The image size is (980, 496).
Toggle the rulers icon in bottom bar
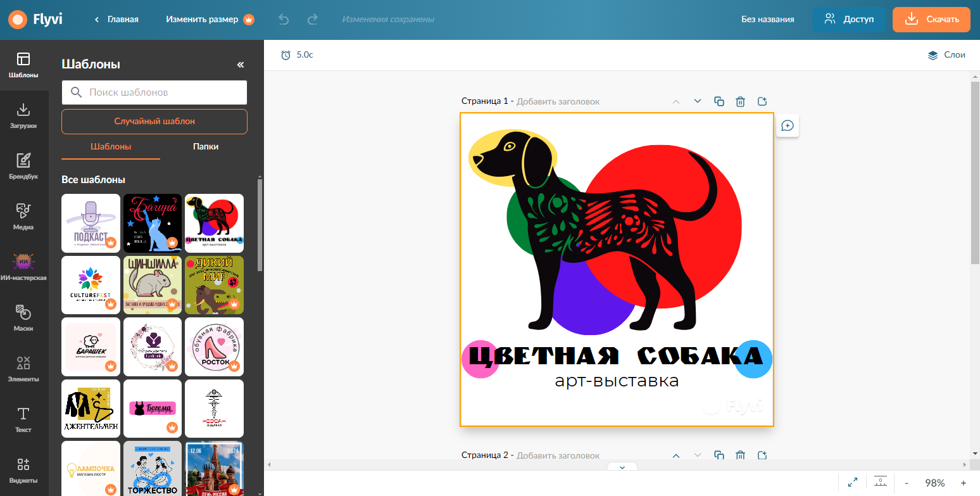click(x=881, y=483)
